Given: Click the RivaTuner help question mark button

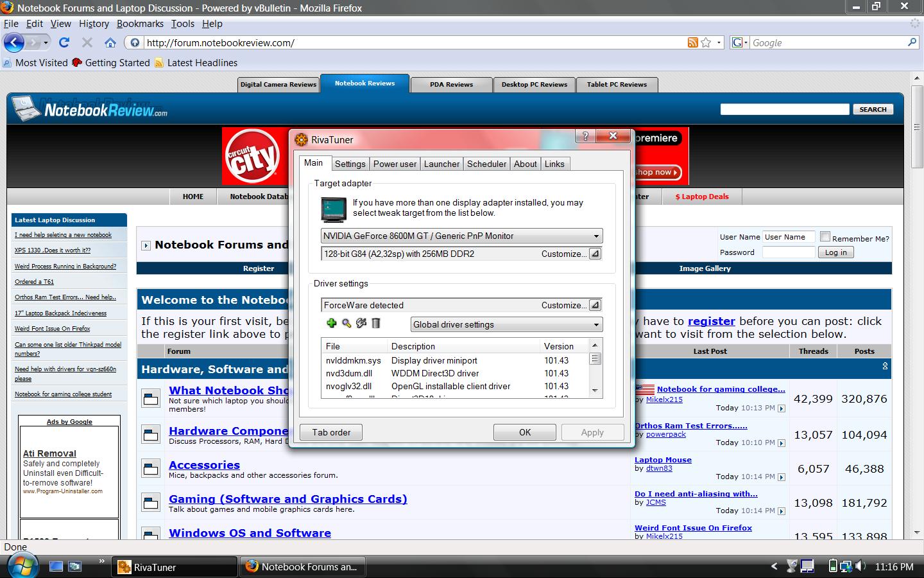Looking at the screenshot, I should [585, 136].
